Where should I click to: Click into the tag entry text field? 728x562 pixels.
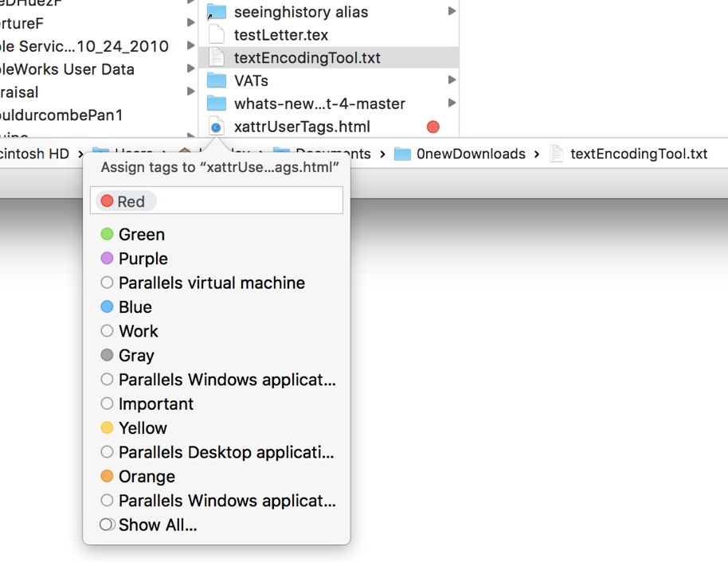247,201
